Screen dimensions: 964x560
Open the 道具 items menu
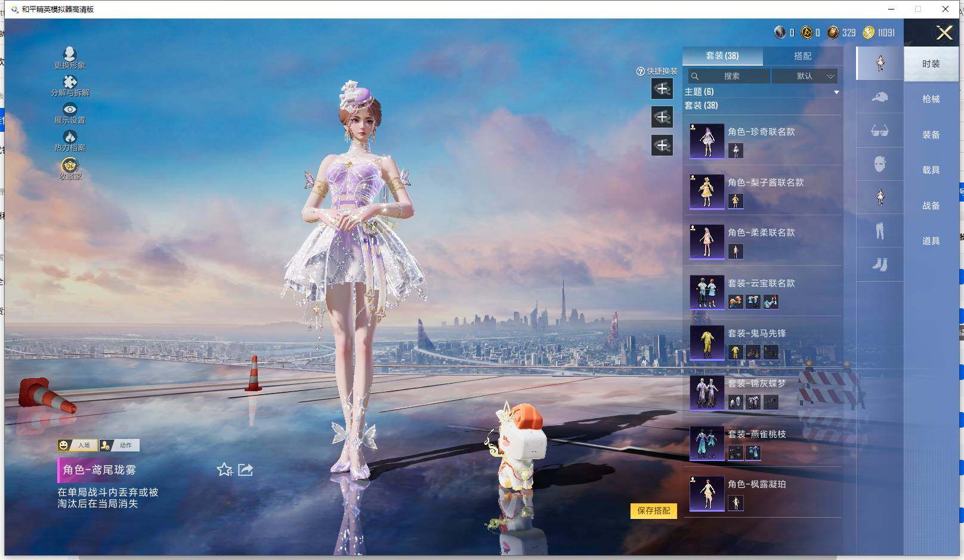point(931,241)
